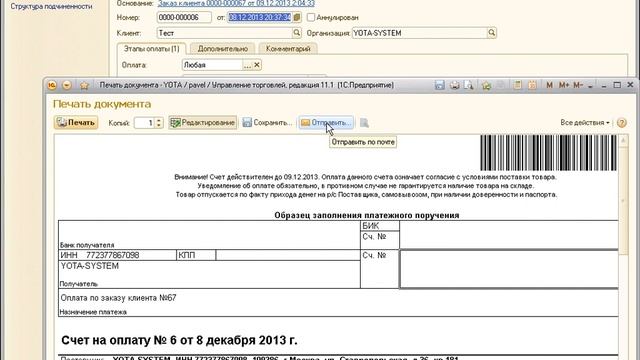The image size is (640, 360).
Task: Click the Сохранить... button
Action: tap(267, 122)
